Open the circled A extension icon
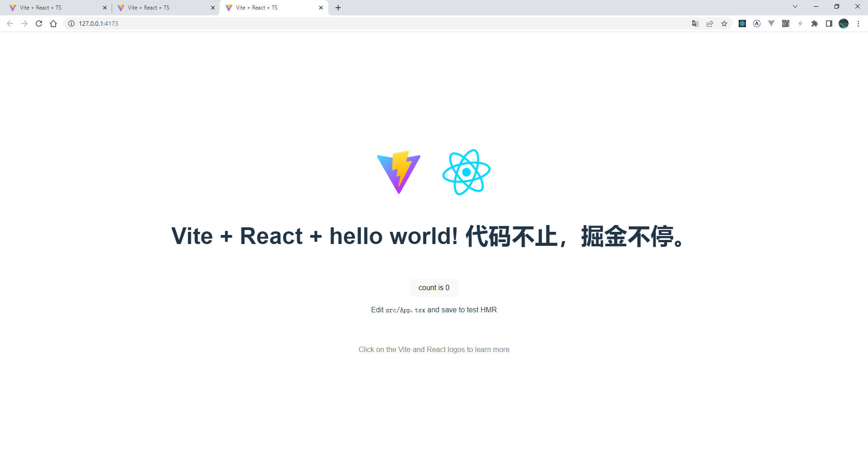Viewport: 868px width, 470px height. coord(757,23)
